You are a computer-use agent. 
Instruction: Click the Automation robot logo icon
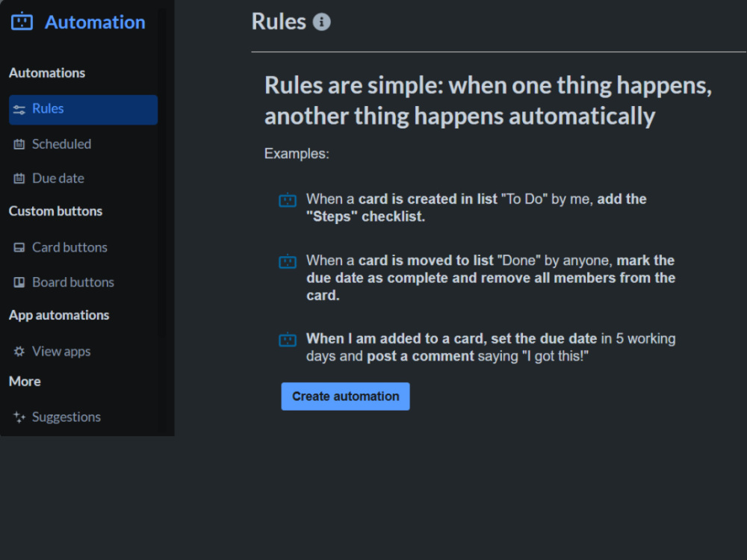[22, 22]
